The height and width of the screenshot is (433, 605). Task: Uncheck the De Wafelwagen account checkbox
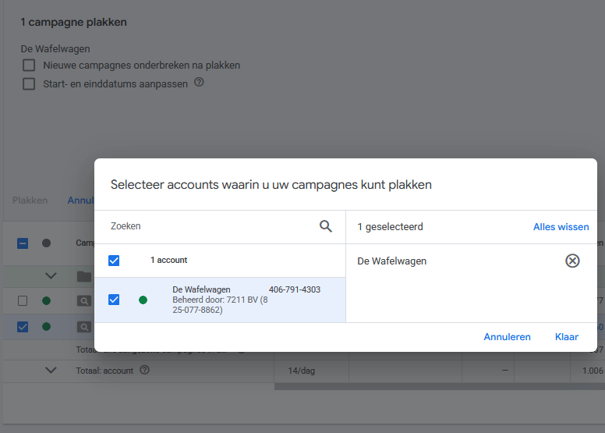(114, 299)
